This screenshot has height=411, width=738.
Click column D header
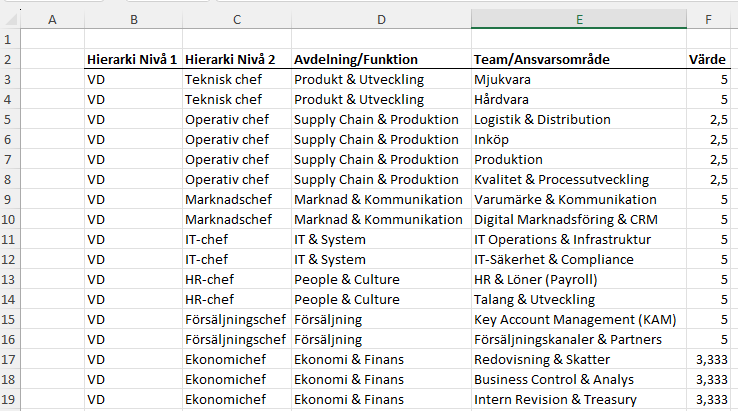pyautogui.click(x=380, y=20)
